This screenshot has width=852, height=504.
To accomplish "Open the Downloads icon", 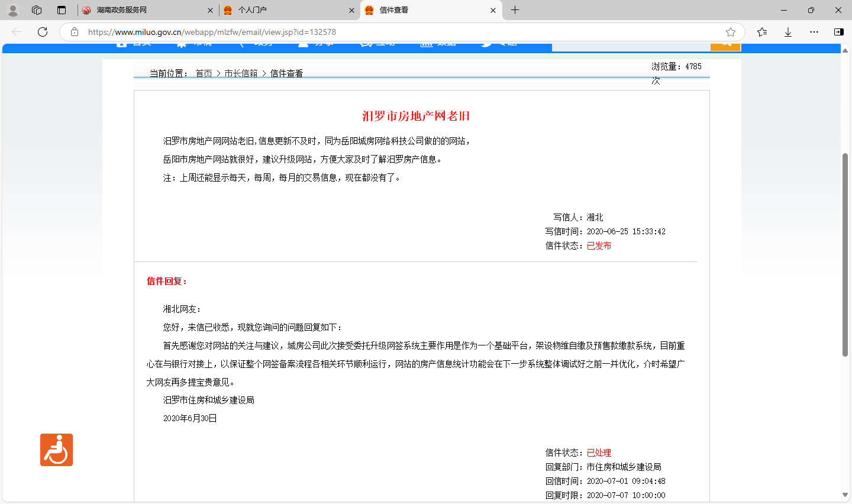I will coord(788,32).
